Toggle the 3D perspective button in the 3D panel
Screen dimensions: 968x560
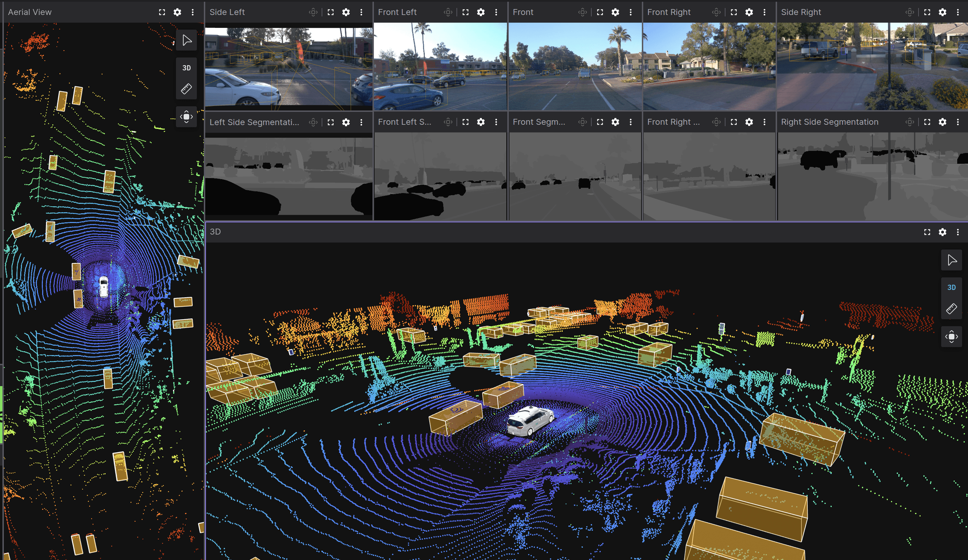(x=952, y=287)
